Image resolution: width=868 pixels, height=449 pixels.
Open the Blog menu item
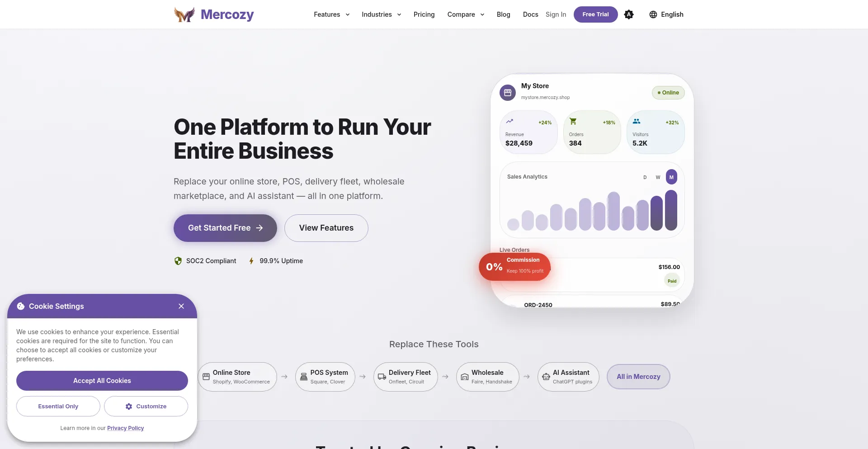pyautogui.click(x=504, y=14)
